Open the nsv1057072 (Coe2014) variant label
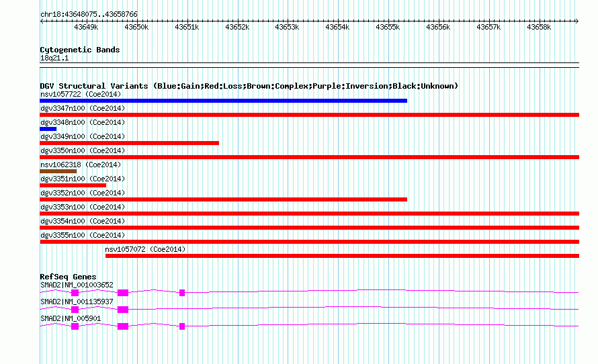Screen dimensions: 598x364 [145, 249]
